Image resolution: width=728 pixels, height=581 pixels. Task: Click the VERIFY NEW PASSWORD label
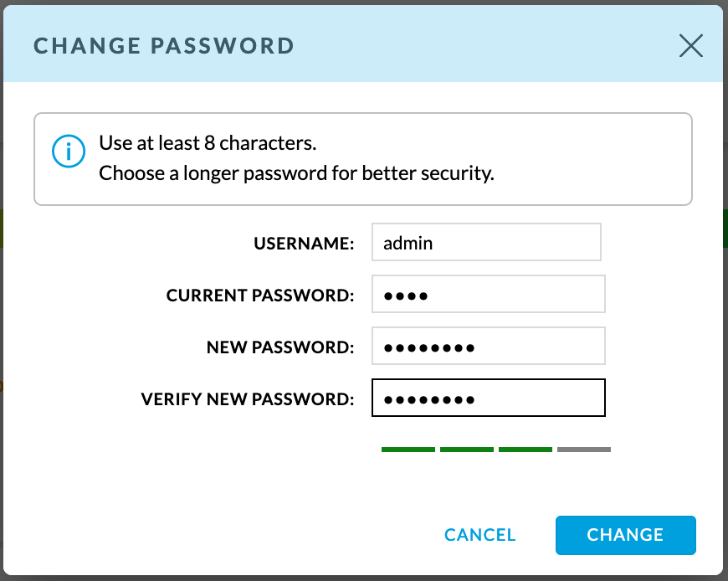pyautogui.click(x=249, y=398)
